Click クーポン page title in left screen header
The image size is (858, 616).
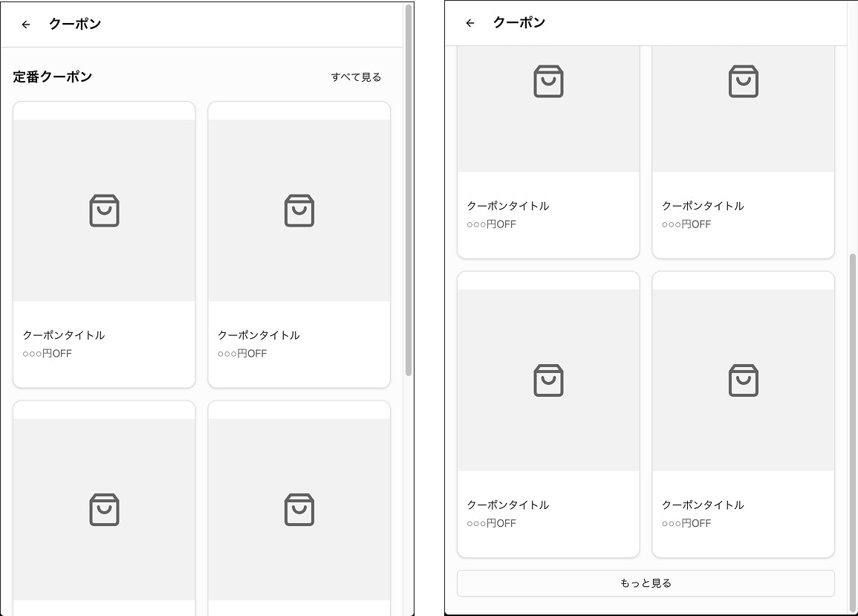click(x=75, y=24)
